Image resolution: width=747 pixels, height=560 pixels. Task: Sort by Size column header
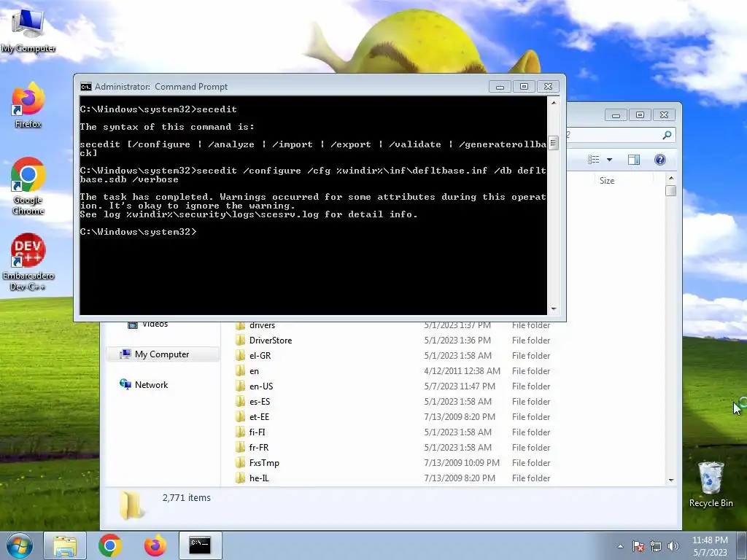607,181
